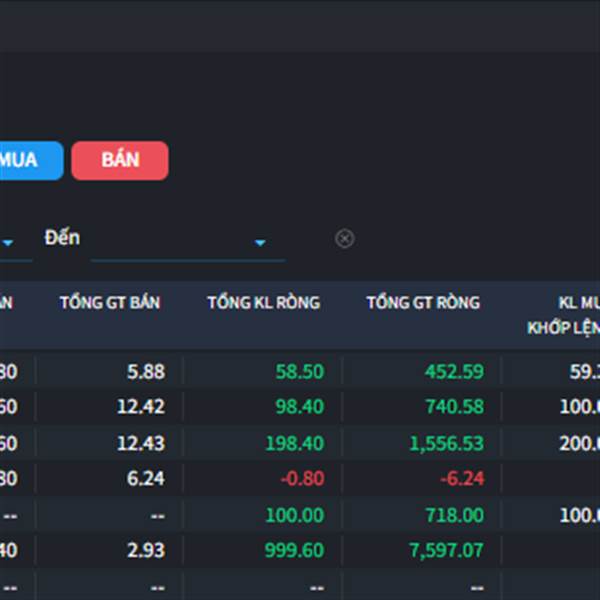Open the Đến date dropdown arrow
Image resolution: width=600 pixels, height=600 pixels.
(x=260, y=243)
